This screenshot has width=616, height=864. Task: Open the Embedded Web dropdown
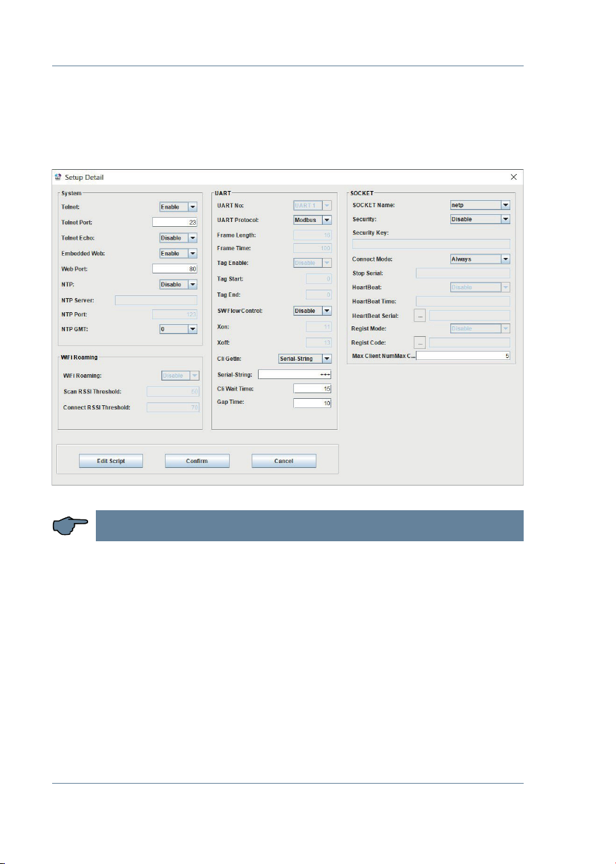pyautogui.click(x=179, y=253)
